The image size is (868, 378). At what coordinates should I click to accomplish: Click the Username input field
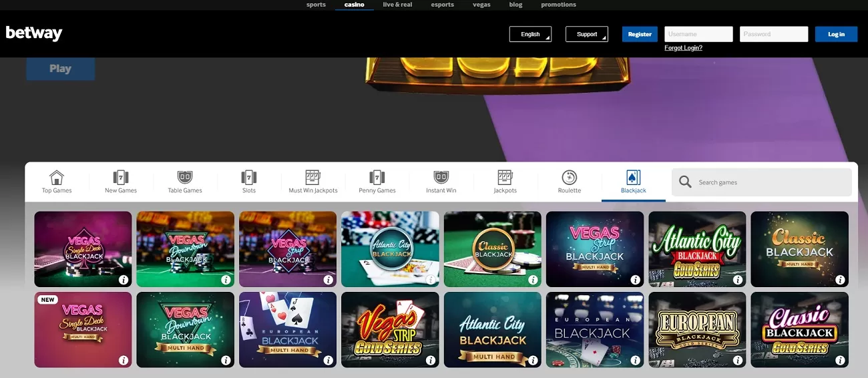click(698, 34)
